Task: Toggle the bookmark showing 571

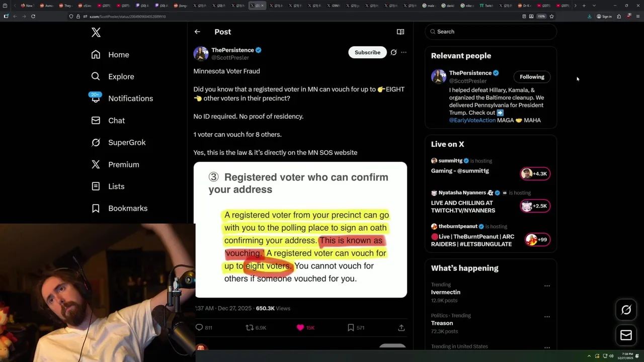Action: click(x=351, y=327)
